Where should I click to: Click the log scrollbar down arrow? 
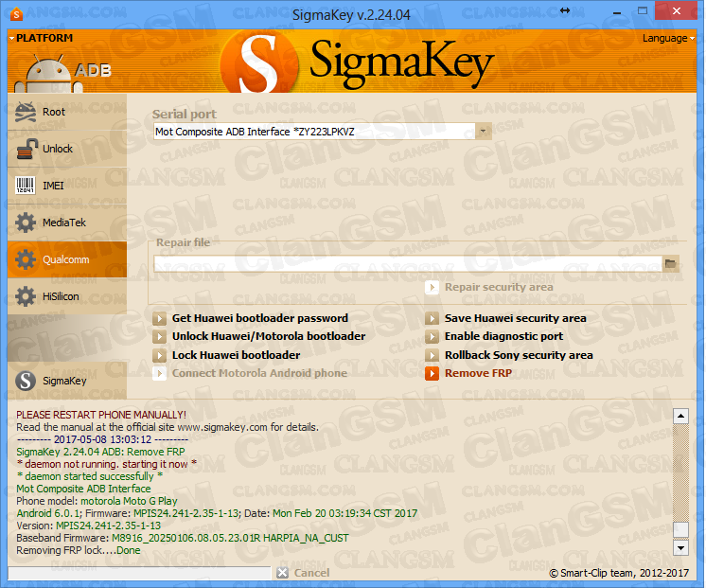(680, 548)
